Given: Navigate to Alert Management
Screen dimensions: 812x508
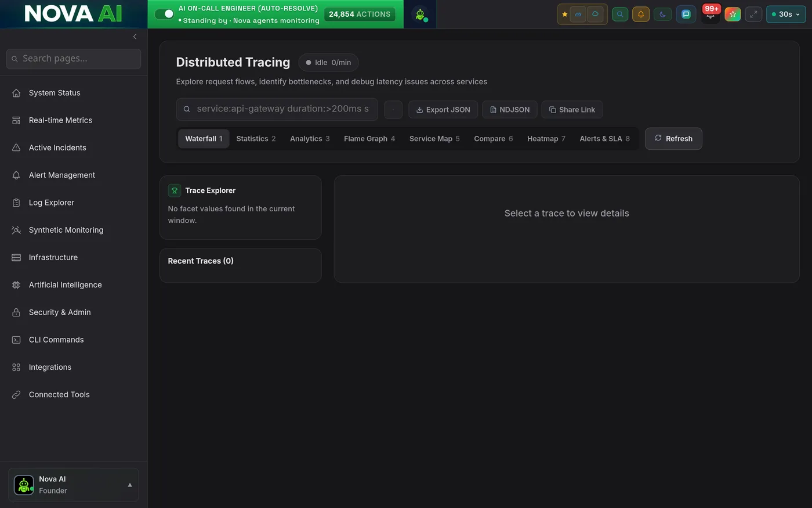Looking at the screenshot, I should click(x=74, y=175).
